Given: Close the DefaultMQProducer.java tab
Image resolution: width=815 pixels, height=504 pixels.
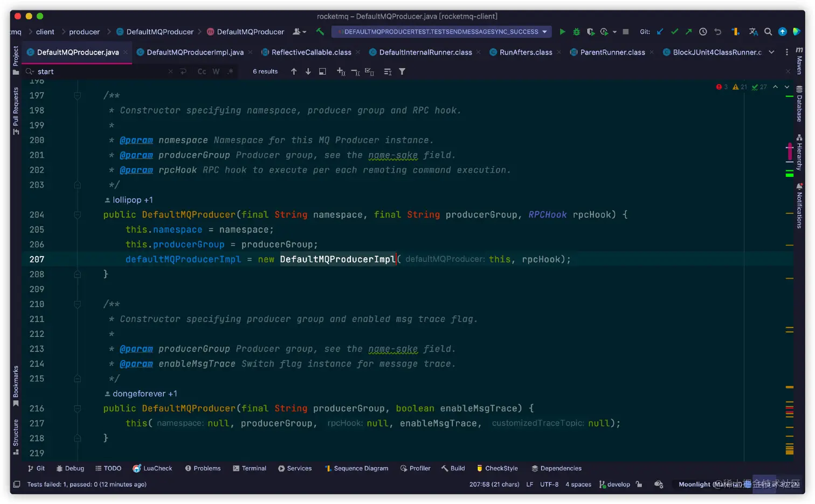Looking at the screenshot, I should (x=126, y=52).
